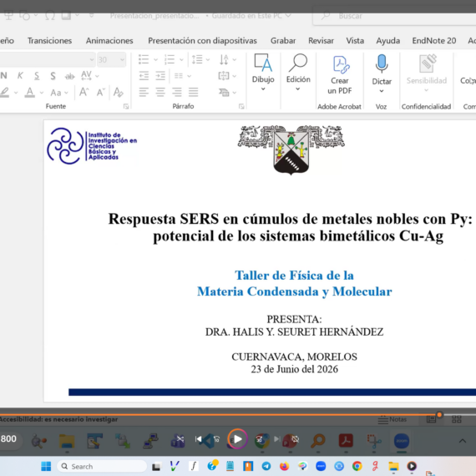This screenshot has height=476, width=476.
Task: Click the Notas button
Action: click(x=392, y=419)
